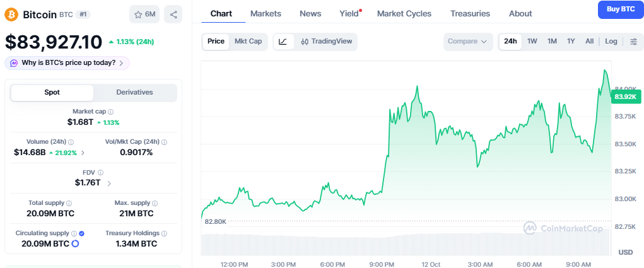
Task: Open the share icon button
Action: [x=173, y=15]
